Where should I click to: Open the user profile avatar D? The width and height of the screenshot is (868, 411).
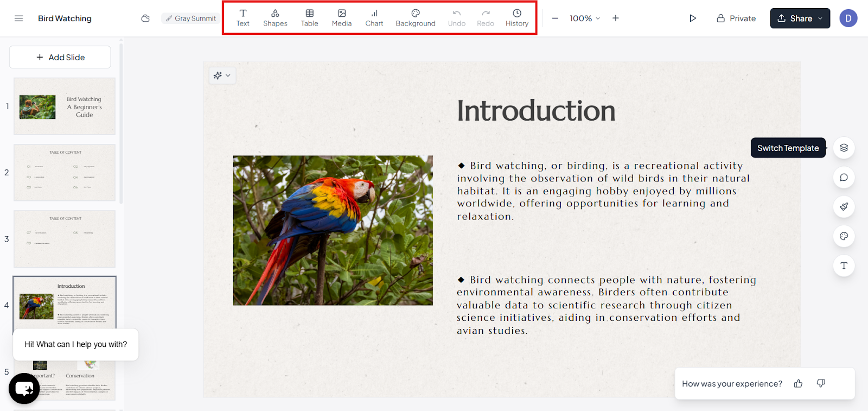[x=848, y=18]
